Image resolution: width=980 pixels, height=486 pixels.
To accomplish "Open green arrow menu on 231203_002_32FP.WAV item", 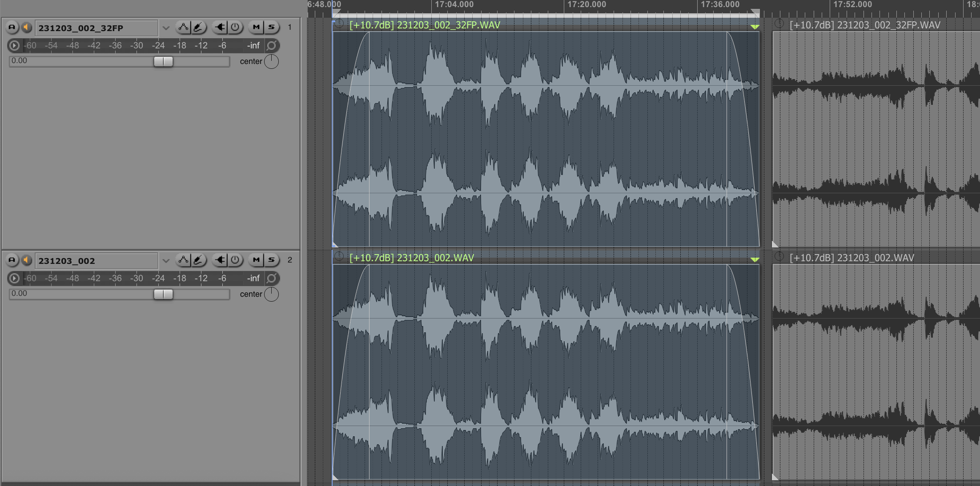I will (x=755, y=27).
